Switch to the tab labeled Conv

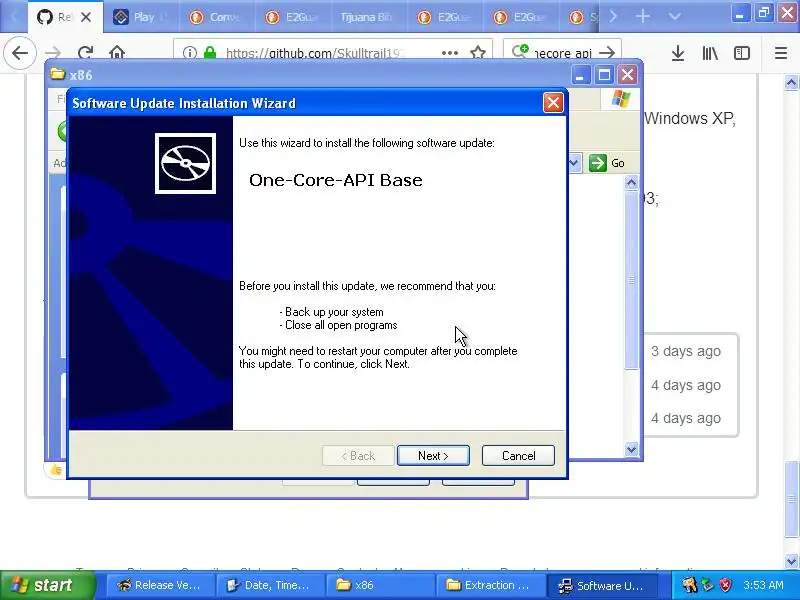[x=217, y=17]
